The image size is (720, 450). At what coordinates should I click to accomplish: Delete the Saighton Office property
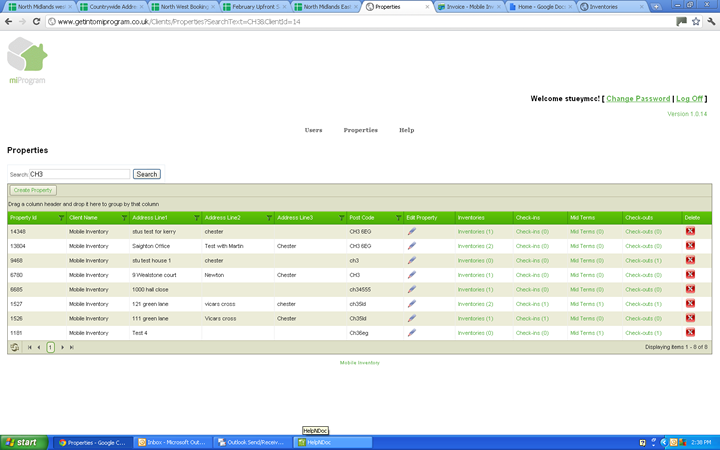point(690,246)
